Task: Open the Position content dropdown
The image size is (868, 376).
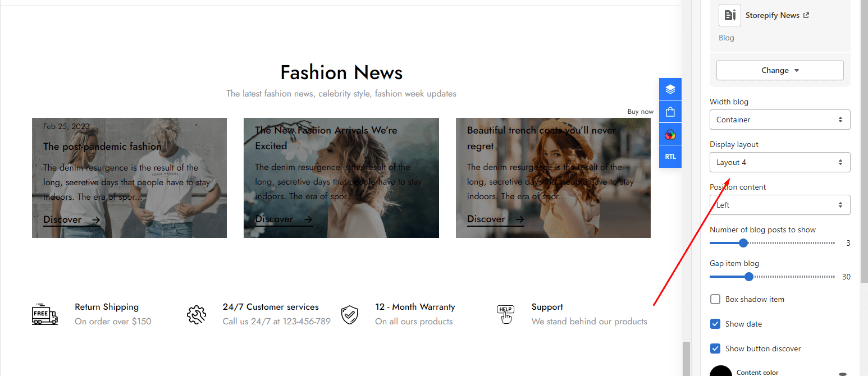Action: 780,205
